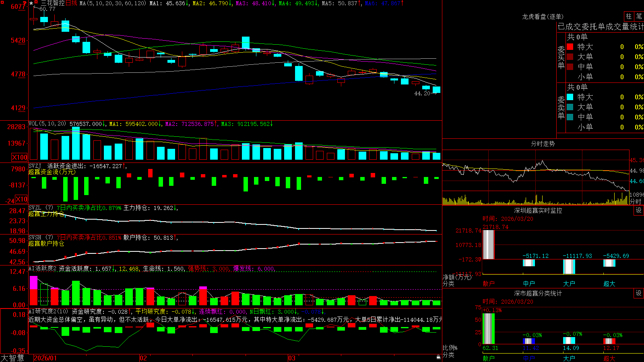644x362 pixels.
Task: Click the MA4: 49.493 value
Action: (x=298, y=3)
